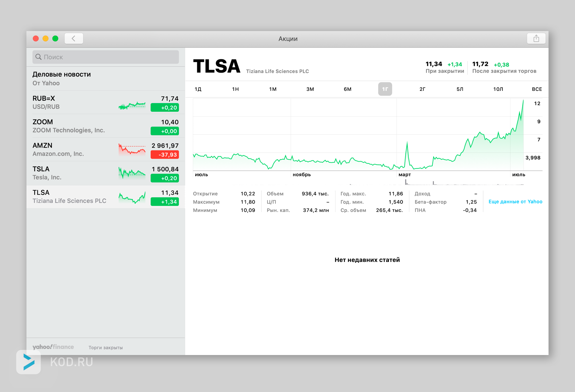Open Деловые новости from Yahoo
Screen dimensions: 575x392
(106, 79)
